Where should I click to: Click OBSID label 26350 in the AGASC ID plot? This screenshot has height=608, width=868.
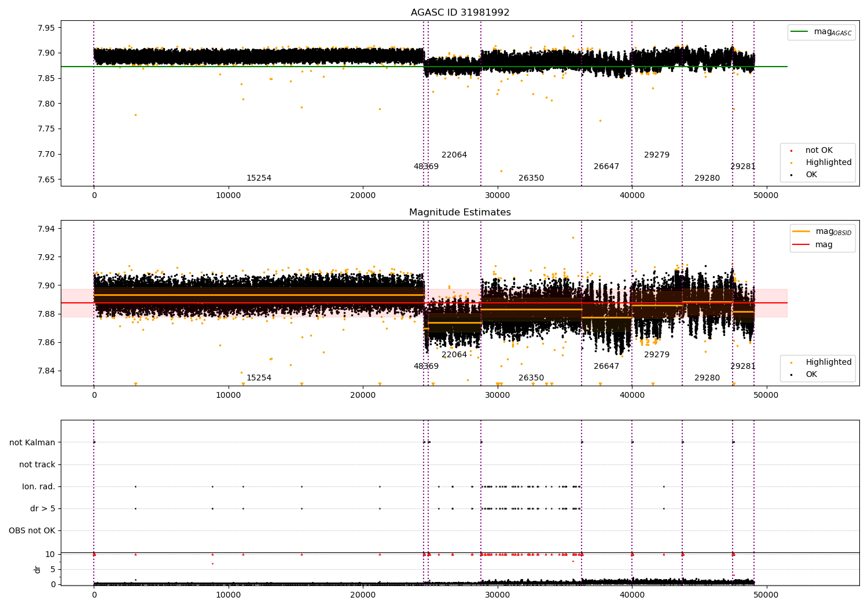tap(531, 178)
